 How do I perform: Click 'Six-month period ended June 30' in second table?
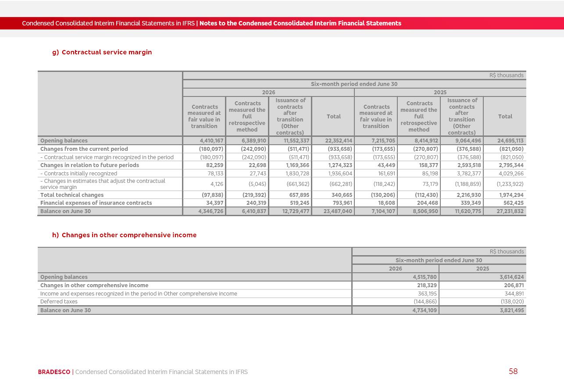click(439, 260)
